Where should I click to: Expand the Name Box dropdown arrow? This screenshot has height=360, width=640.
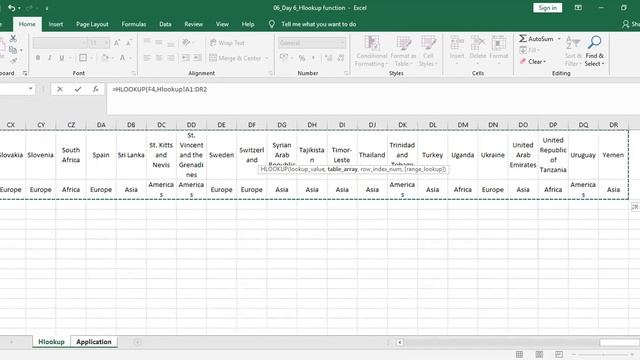(x=31, y=89)
